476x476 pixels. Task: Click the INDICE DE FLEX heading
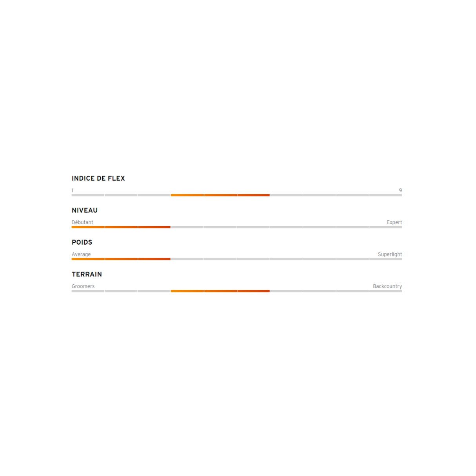(x=98, y=178)
